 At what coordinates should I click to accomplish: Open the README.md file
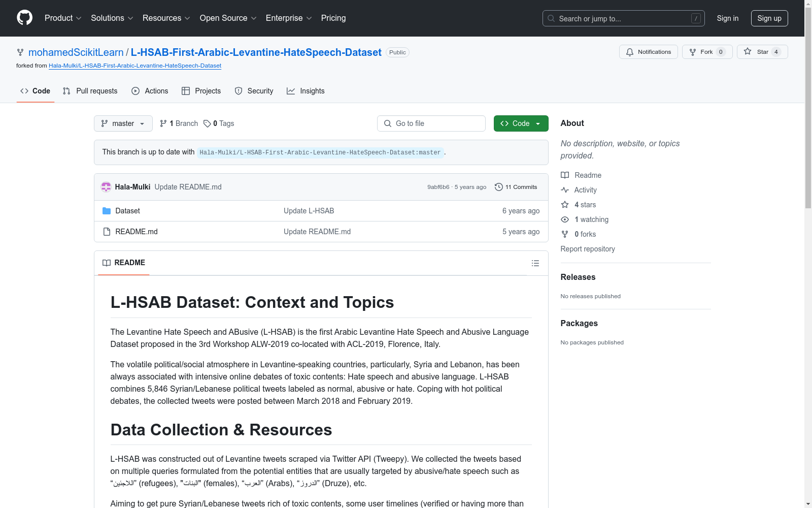(x=137, y=232)
